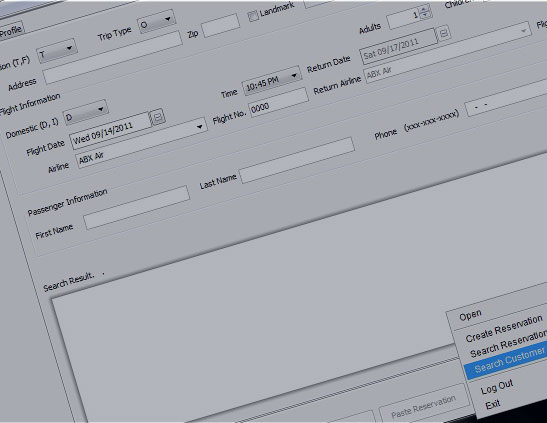
Task: Click the First Name input field
Action: 136,207
